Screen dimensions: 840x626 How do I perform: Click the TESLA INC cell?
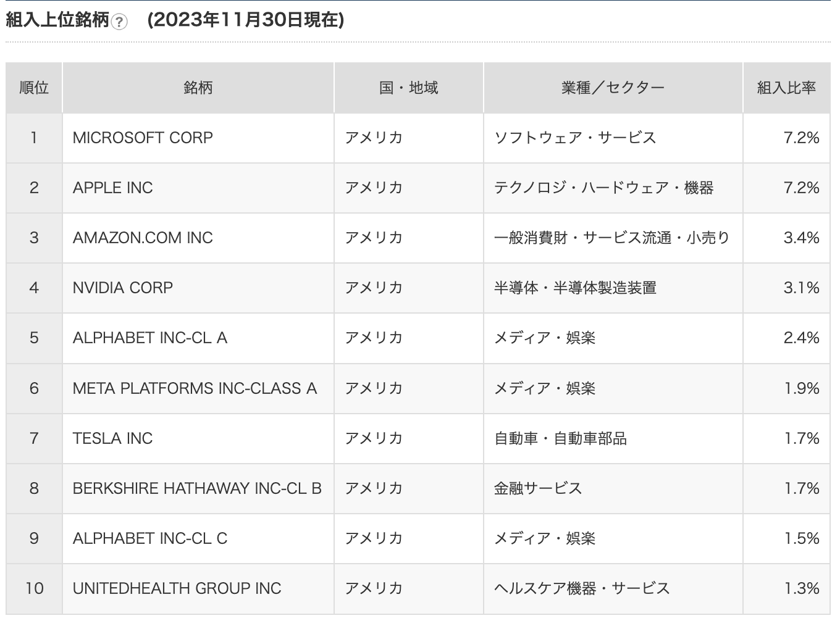[x=198, y=438]
